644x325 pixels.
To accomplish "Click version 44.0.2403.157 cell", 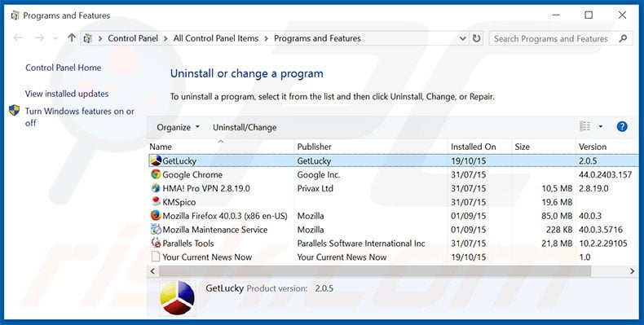I will coord(606,174).
